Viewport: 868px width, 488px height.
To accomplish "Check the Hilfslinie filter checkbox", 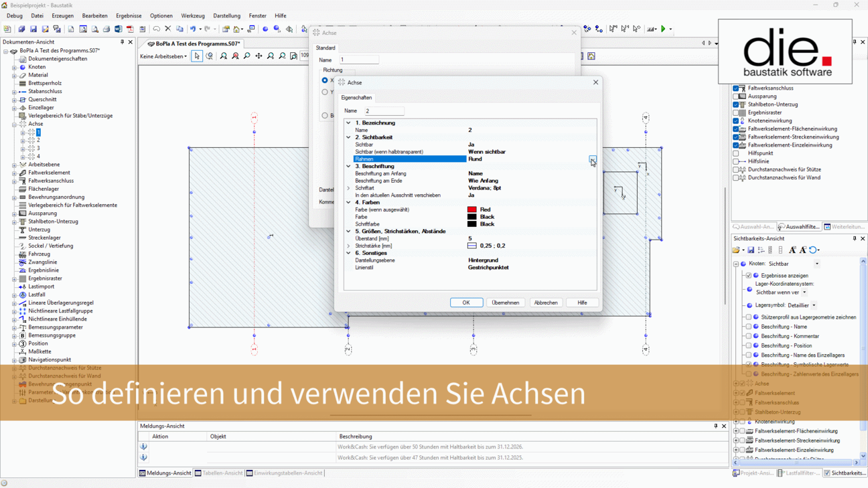I will tap(736, 161).
